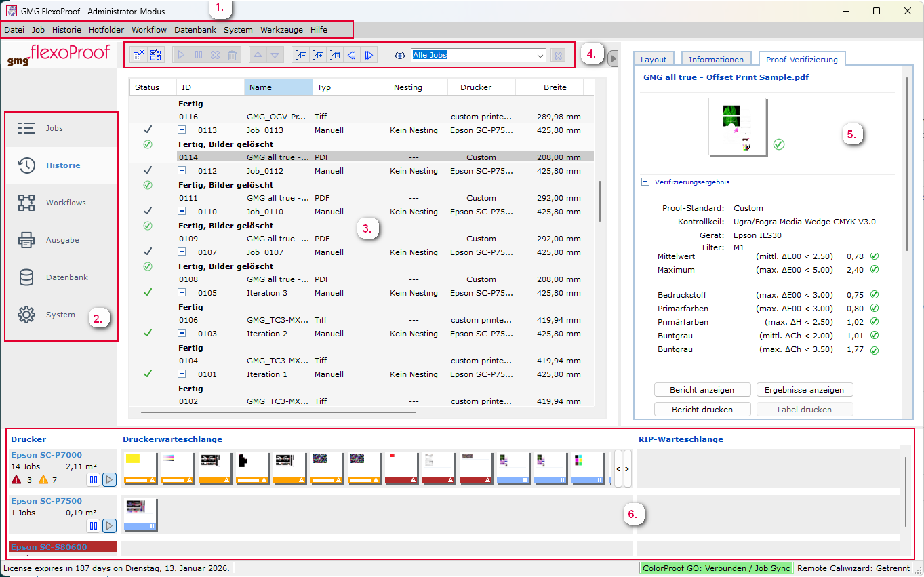Click the new job icon in toolbar
924x577 pixels.
point(138,55)
